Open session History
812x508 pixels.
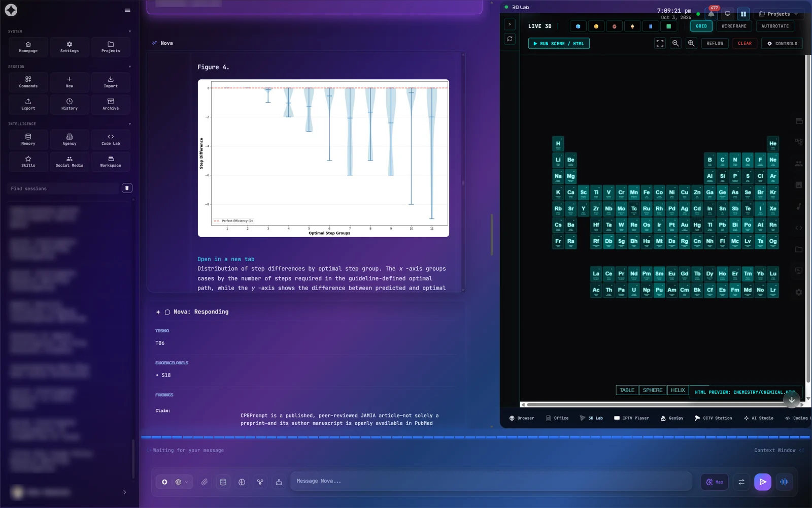[70, 104]
